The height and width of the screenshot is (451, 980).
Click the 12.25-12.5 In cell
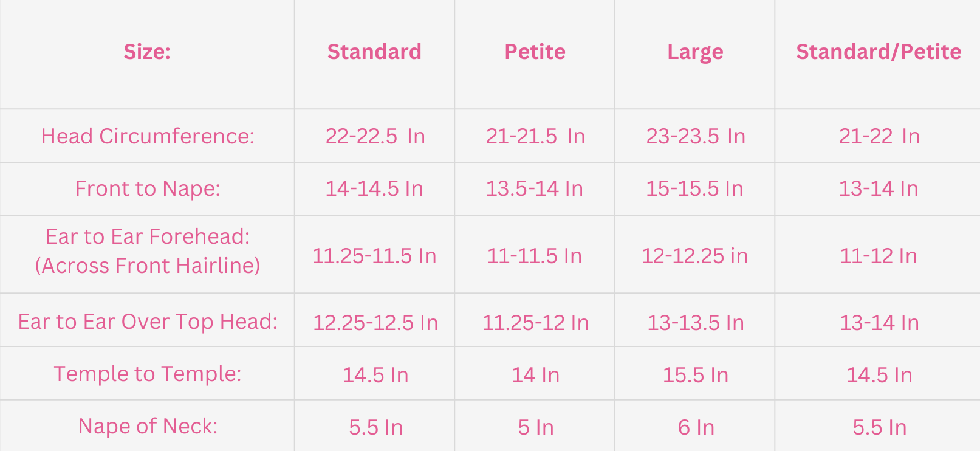[375, 323]
